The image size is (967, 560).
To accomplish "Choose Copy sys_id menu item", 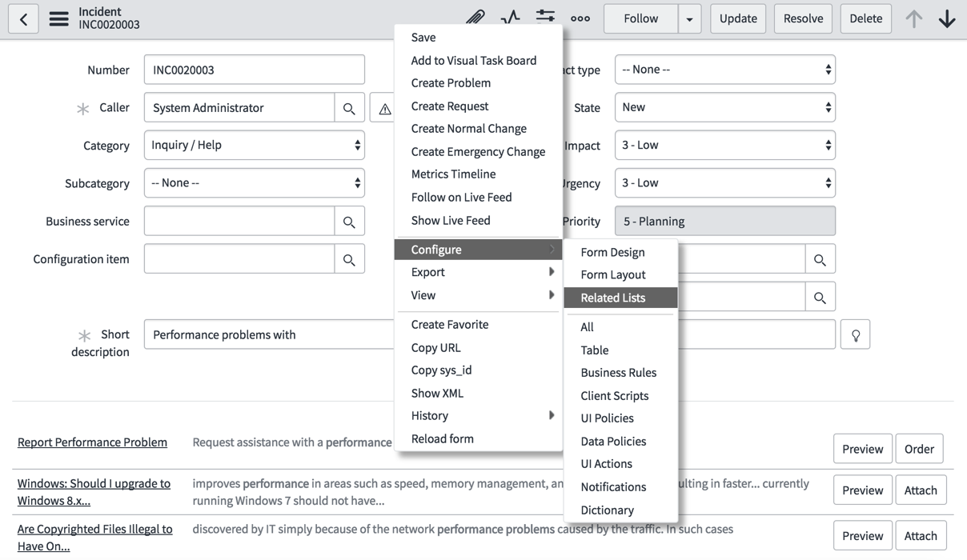I will point(479,370).
